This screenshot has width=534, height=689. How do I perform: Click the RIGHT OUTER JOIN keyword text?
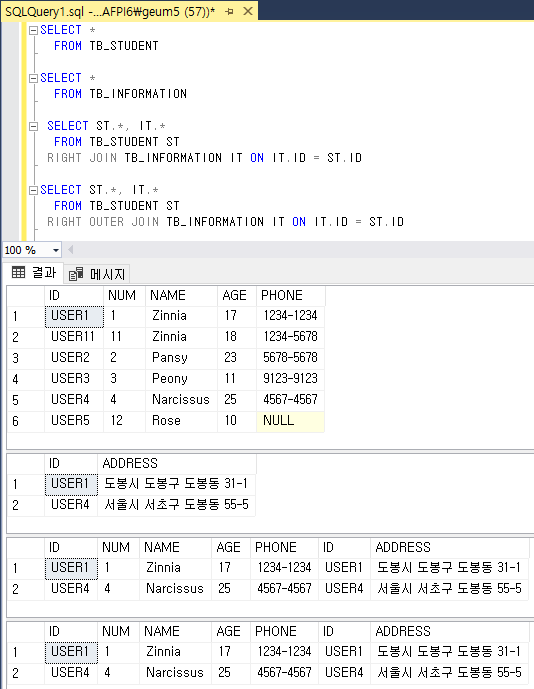point(103,222)
